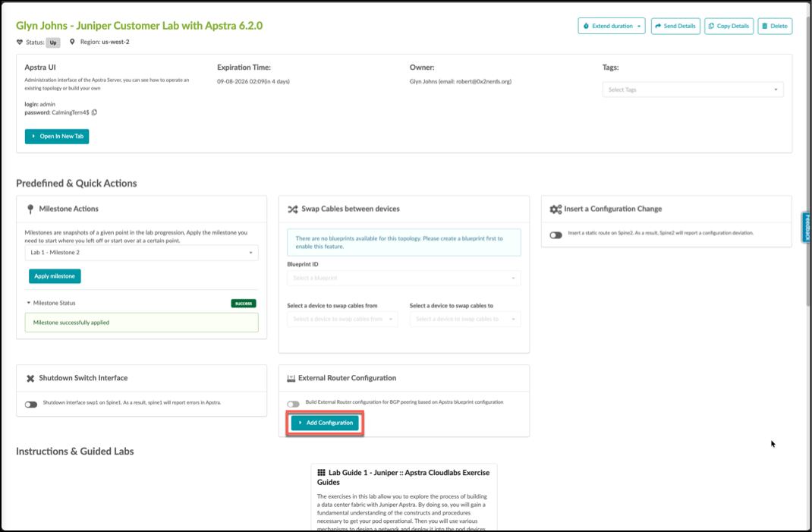Viewport: 812px width, 532px height.
Task: Enable the Build External Router configuration switch
Action: pyautogui.click(x=293, y=404)
